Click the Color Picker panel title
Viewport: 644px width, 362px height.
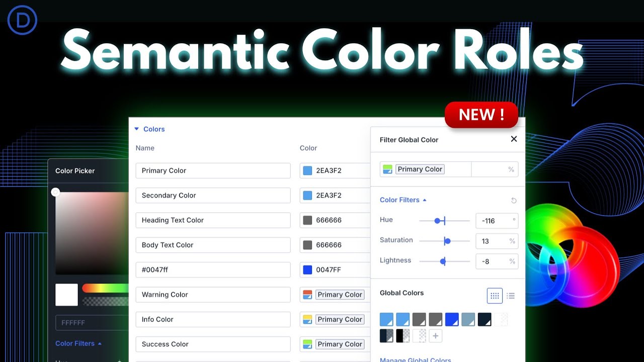(x=75, y=171)
